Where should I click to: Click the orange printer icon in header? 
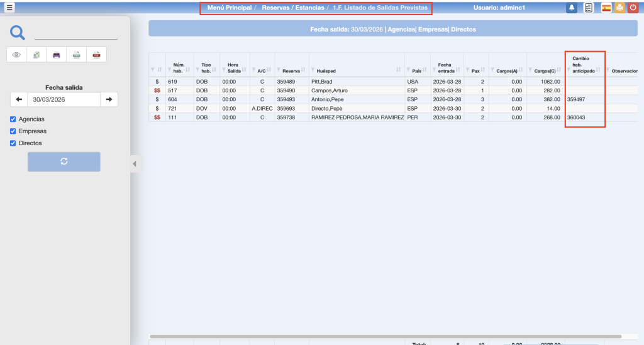[x=619, y=8]
